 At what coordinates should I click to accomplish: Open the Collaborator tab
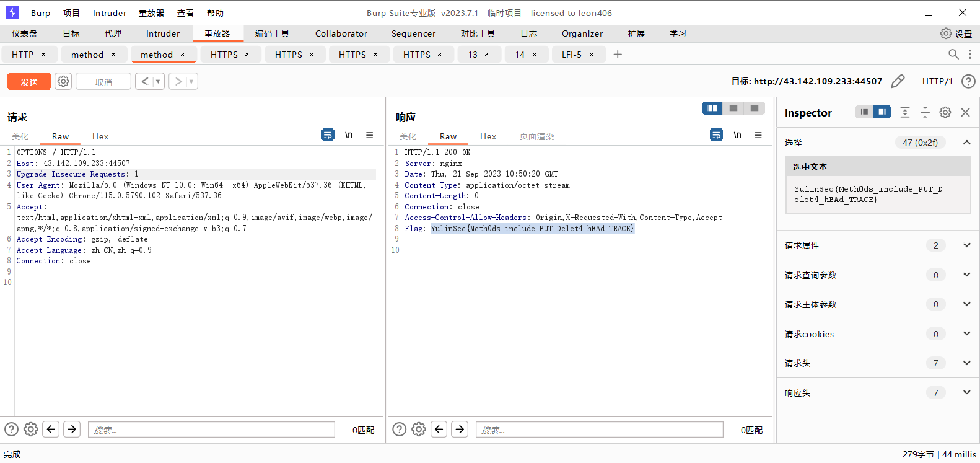click(341, 33)
